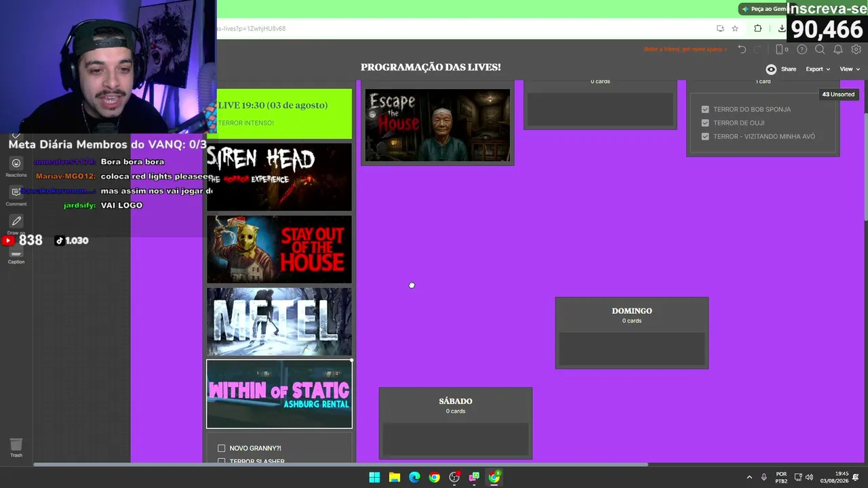Click the horizontal scrollbar at the bottom

340,464
